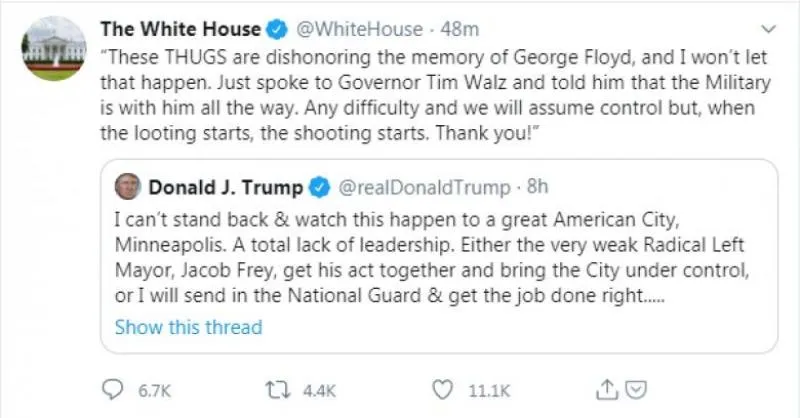Screen dimensions: 800x418
Task: Click the 8h quoted tweet timestamp
Action: (x=537, y=187)
